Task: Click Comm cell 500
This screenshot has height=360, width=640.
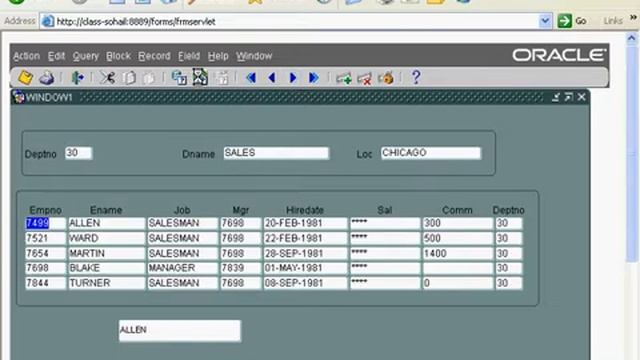Action: point(458,238)
